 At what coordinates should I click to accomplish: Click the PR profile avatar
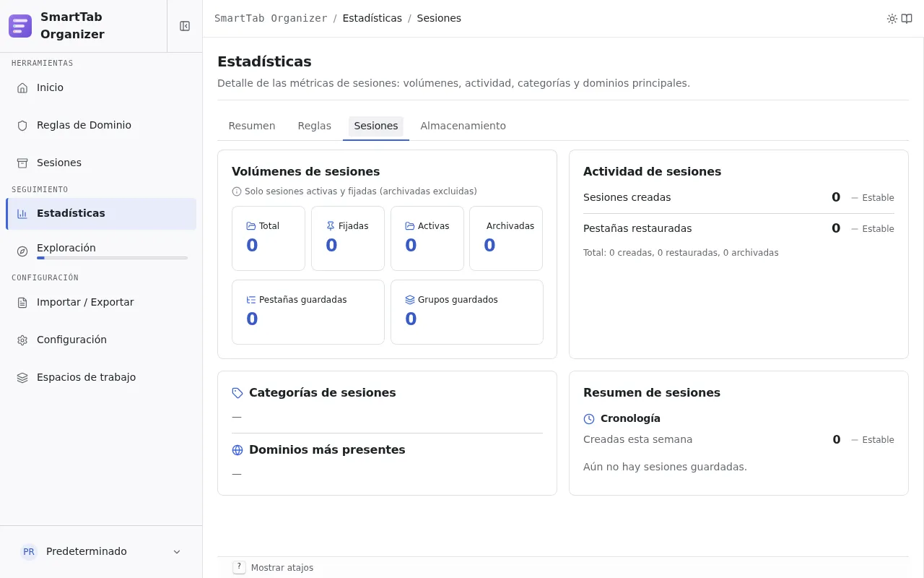click(29, 551)
